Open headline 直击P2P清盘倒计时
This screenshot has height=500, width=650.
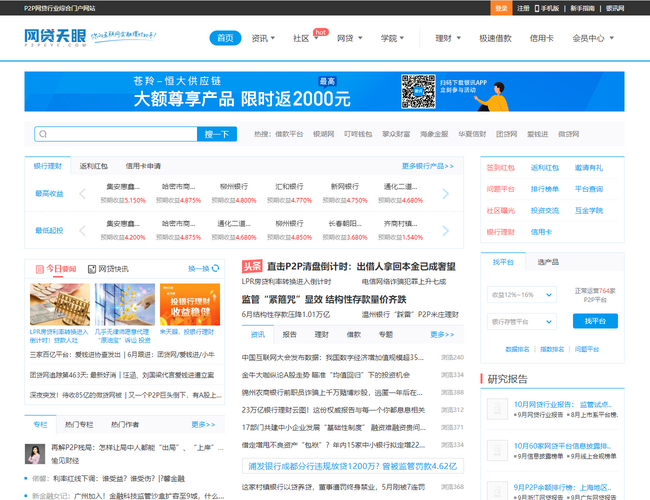coord(361,266)
